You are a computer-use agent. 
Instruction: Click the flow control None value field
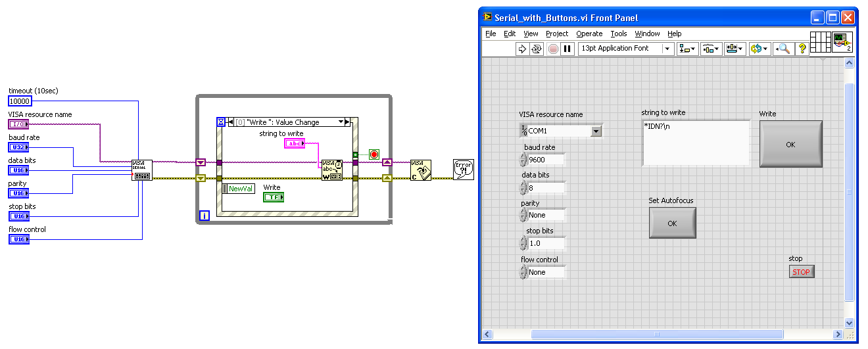pos(546,272)
